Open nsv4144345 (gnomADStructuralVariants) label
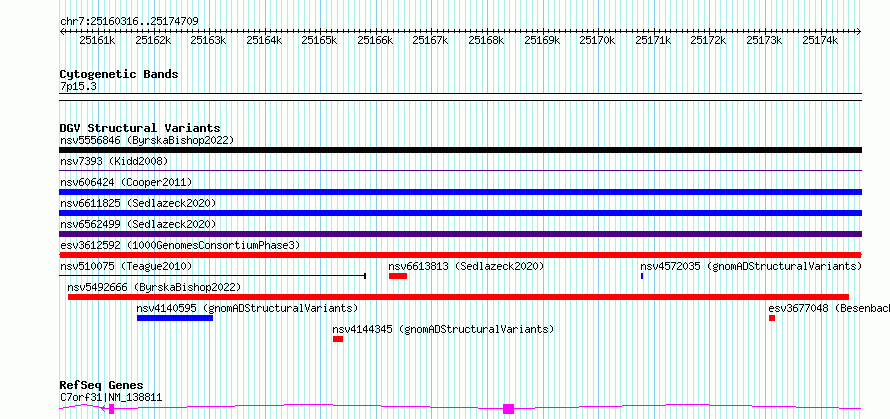The image size is (890, 419). pyautogui.click(x=443, y=329)
